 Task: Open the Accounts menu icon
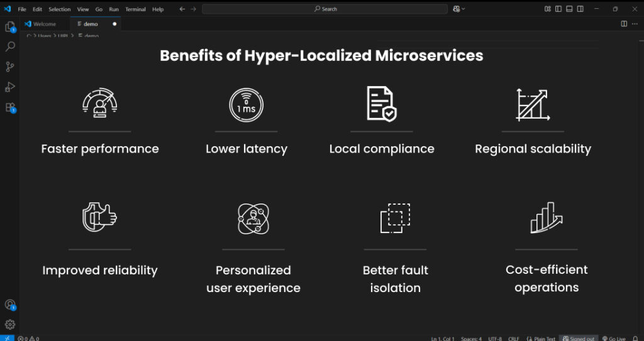pyautogui.click(x=10, y=305)
